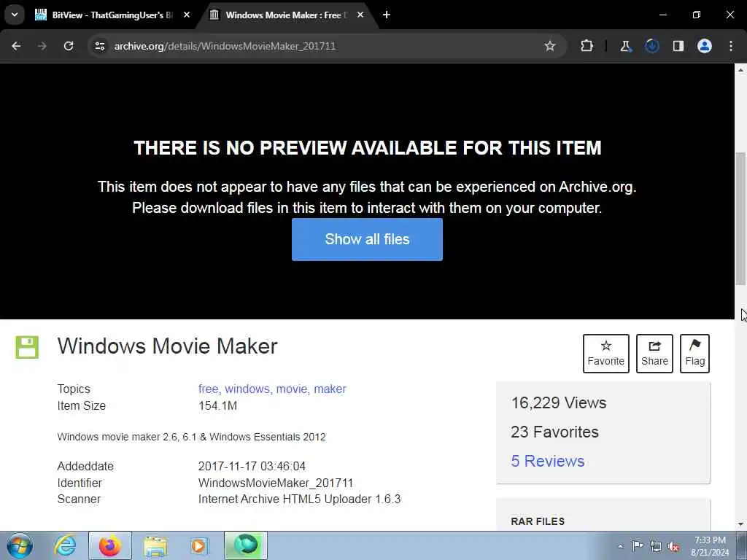The width and height of the screenshot is (747, 560).
Task: Open the user profile avatar
Action: coord(705,46)
